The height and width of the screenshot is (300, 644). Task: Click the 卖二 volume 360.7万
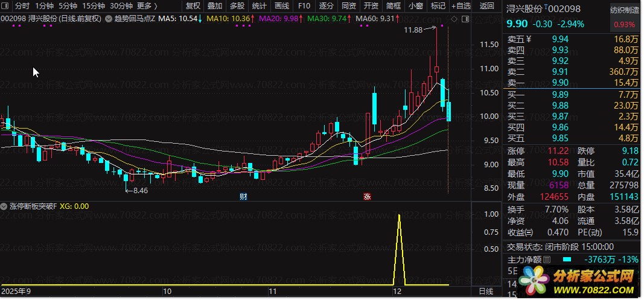coord(624,72)
